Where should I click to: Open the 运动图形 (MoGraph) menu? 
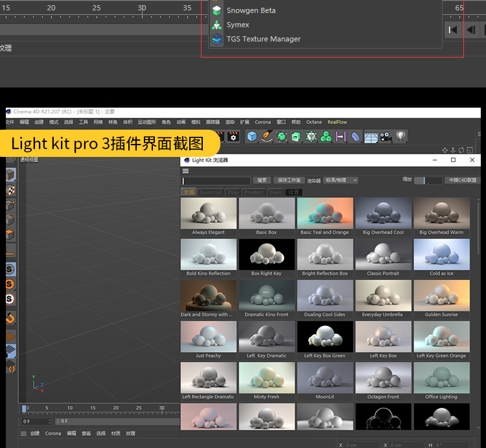pyautogui.click(x=147, y=122)
